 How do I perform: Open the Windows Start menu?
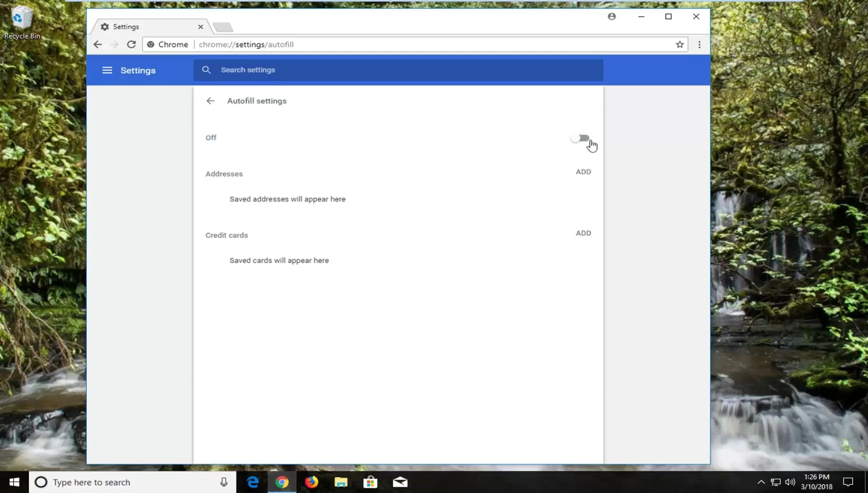pos(14,482)
